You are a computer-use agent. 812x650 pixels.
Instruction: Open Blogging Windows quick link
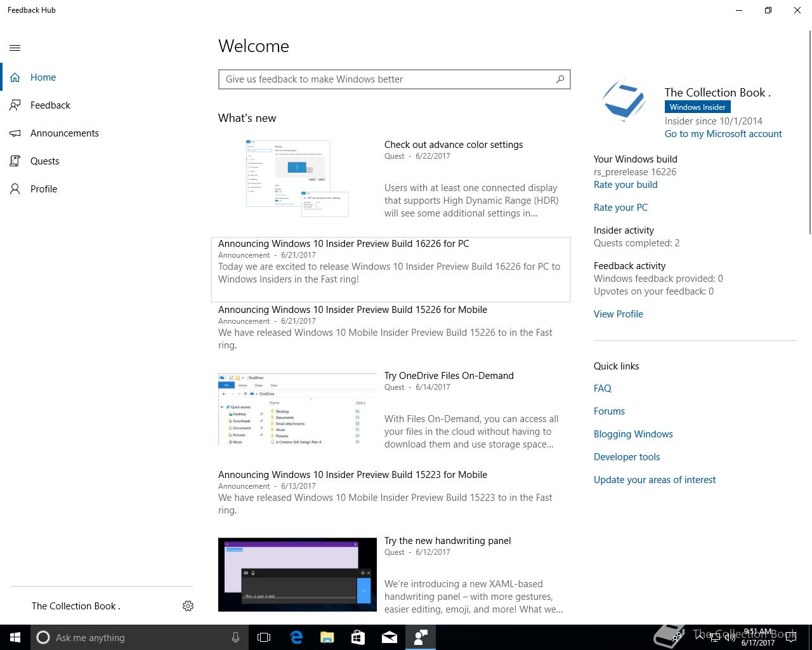(633, 434)
